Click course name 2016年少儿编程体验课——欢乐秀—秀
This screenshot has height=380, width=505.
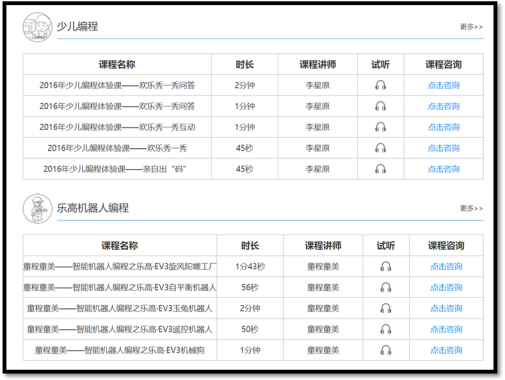[x=117, y=148]
